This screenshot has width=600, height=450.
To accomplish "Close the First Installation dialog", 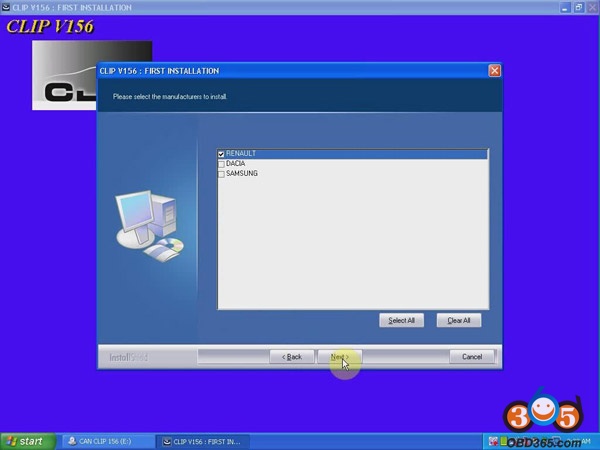I will [x=494, y=71].
